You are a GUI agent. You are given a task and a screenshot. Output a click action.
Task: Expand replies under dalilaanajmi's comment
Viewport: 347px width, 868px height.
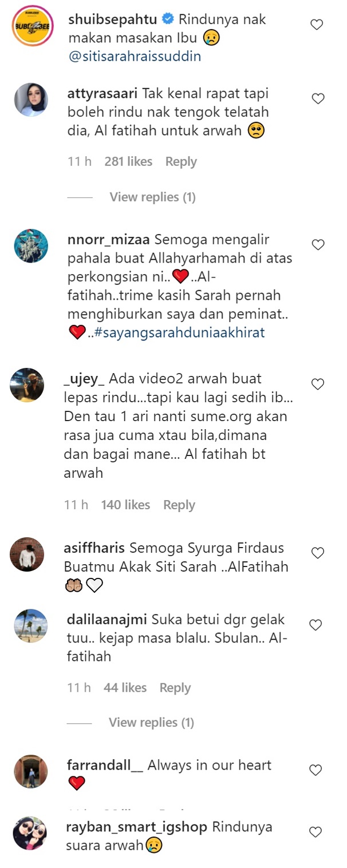tap(151, 723)
